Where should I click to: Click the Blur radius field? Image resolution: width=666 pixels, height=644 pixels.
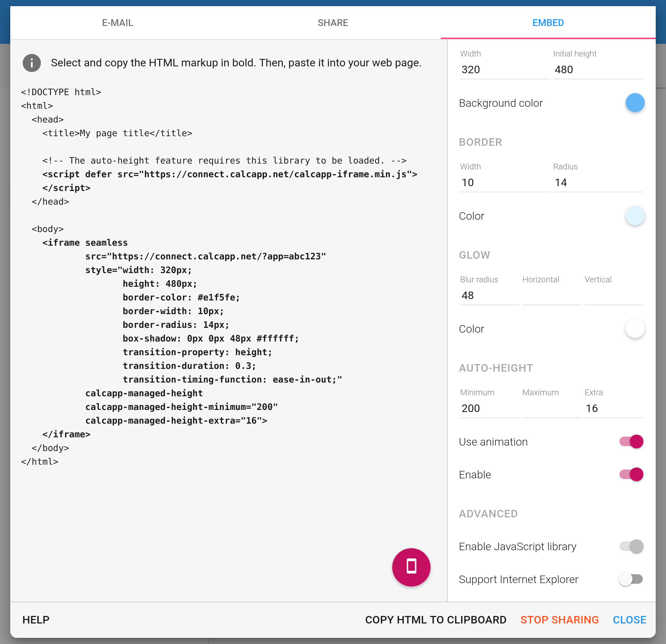[x=489, y=295]
